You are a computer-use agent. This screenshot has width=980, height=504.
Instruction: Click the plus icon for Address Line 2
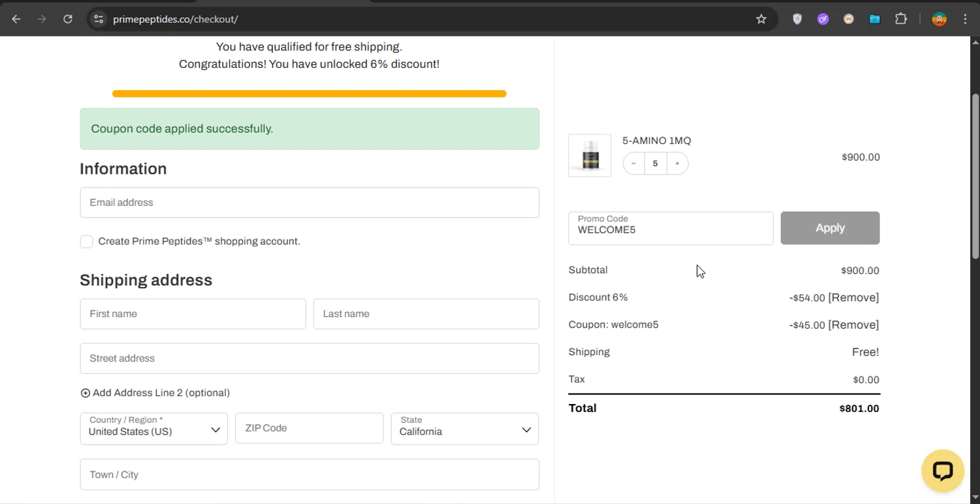(85, 393)
